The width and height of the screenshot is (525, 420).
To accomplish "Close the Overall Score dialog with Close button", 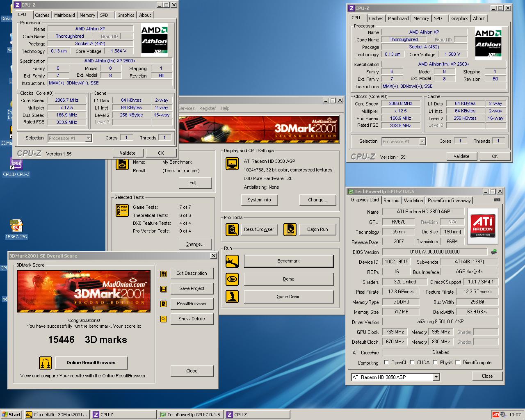I will [192, 371].
